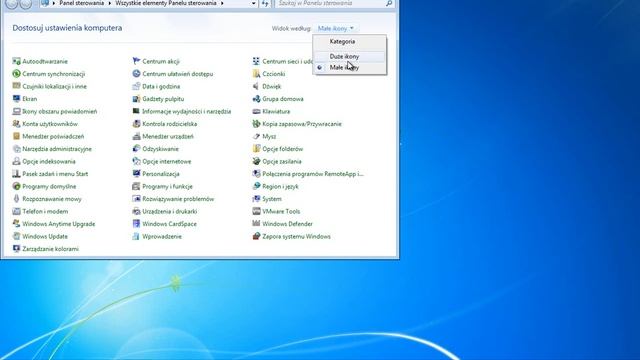Open Rozwiązywanie problemów link
Screen dimensions: 640x360
click(x=178, y=199)
